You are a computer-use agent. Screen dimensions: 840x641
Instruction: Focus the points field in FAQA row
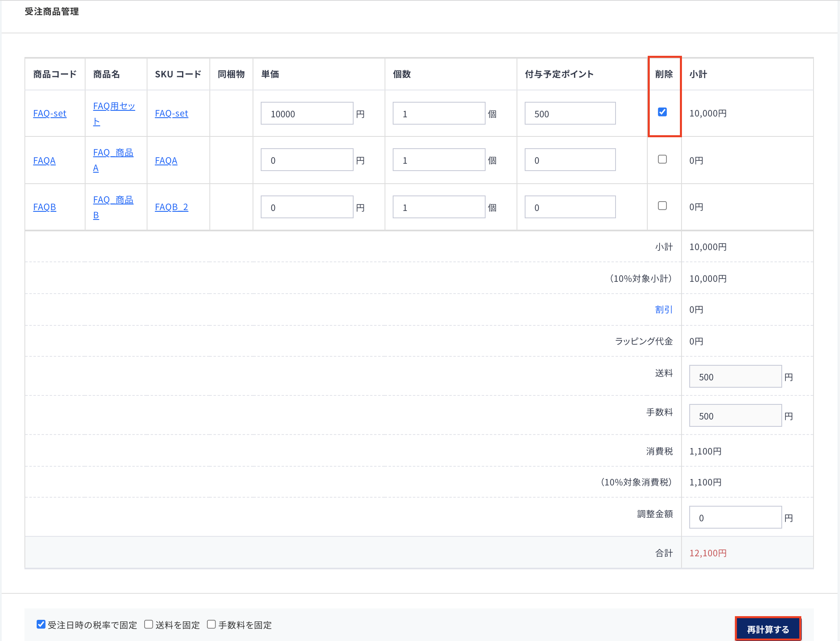click(x=570, y=160)
